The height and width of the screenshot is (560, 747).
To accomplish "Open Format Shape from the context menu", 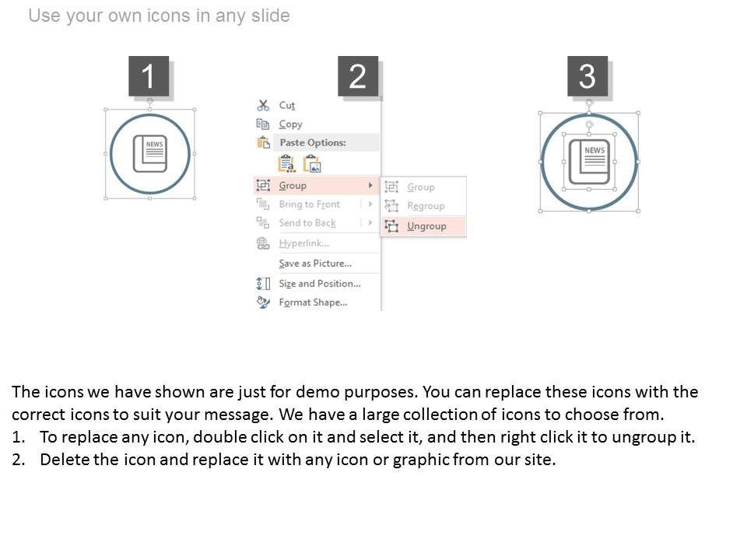I will click(x=313, y=302).
